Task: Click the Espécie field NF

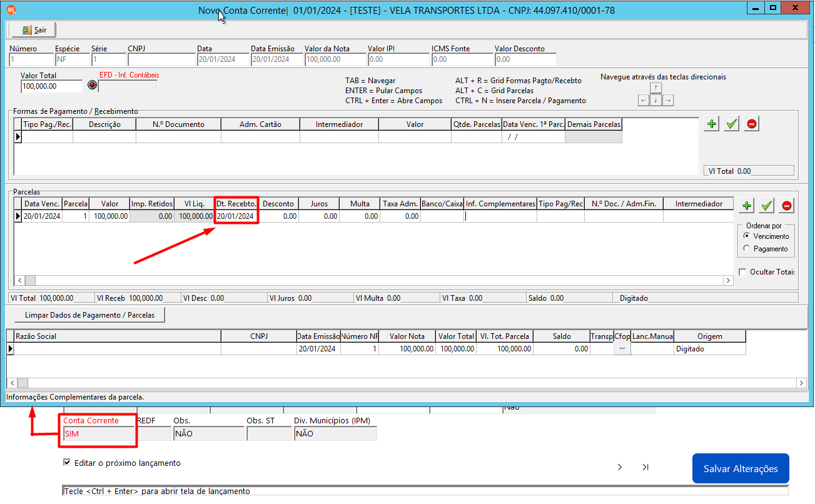Action: click(72, 59)
